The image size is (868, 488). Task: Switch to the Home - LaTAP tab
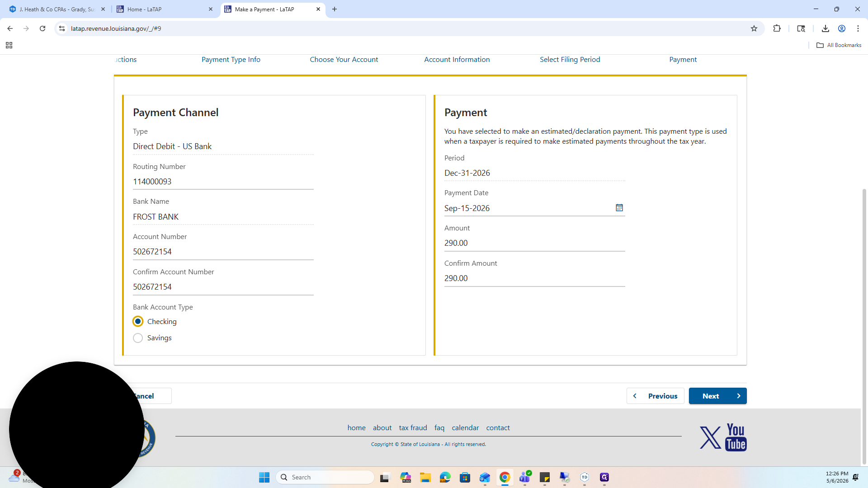point(165,9)
